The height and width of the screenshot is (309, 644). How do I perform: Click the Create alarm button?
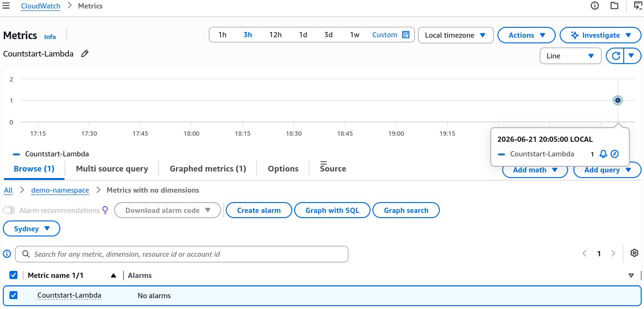[x=259, y=211]
